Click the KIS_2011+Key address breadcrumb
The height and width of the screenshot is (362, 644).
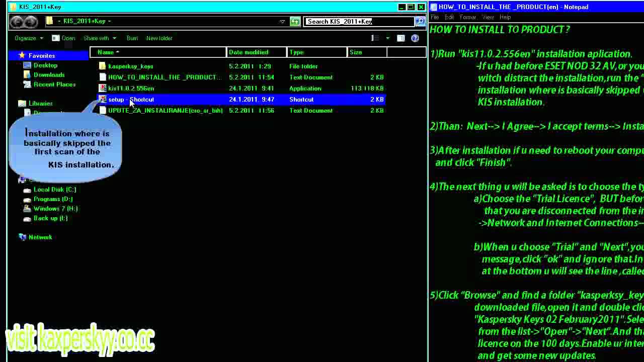85,21
